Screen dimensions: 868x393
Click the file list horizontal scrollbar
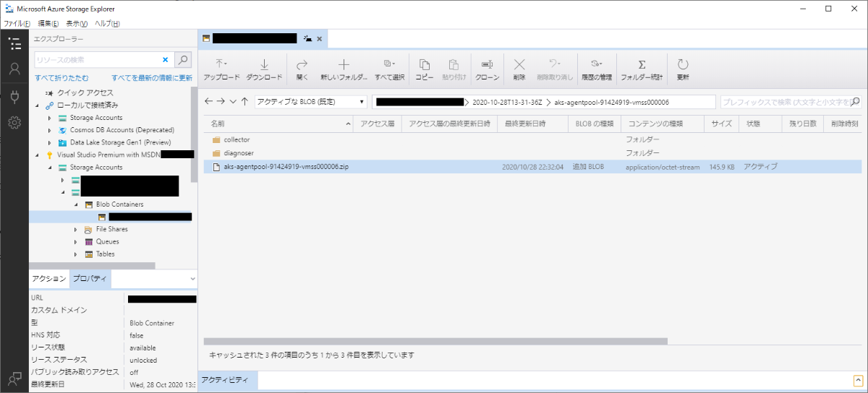(435, 341)
